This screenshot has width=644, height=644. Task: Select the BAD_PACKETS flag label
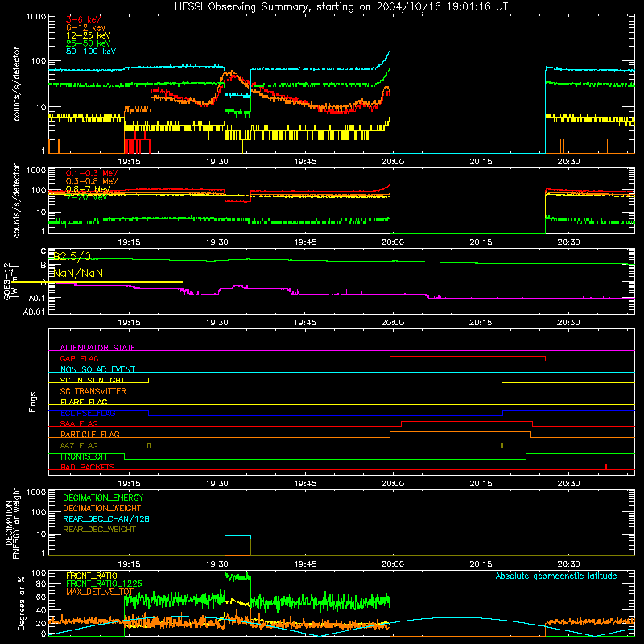coord(88,467)
